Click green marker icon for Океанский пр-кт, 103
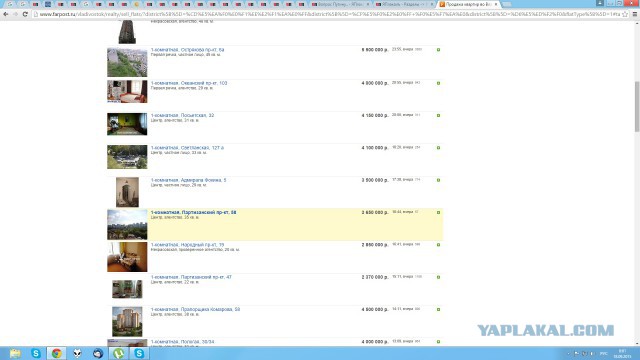The image size is (640, 360). (438, 83)
